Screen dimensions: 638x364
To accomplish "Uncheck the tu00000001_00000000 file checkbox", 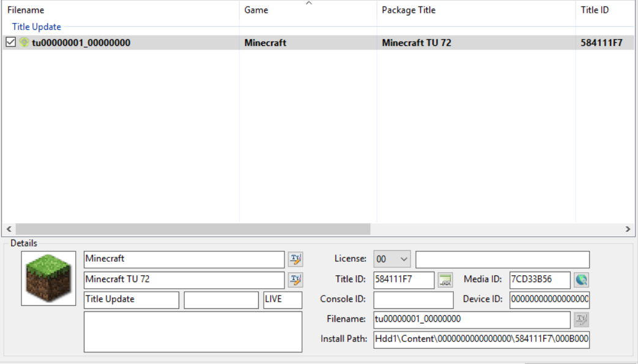I will click(10, 43).
